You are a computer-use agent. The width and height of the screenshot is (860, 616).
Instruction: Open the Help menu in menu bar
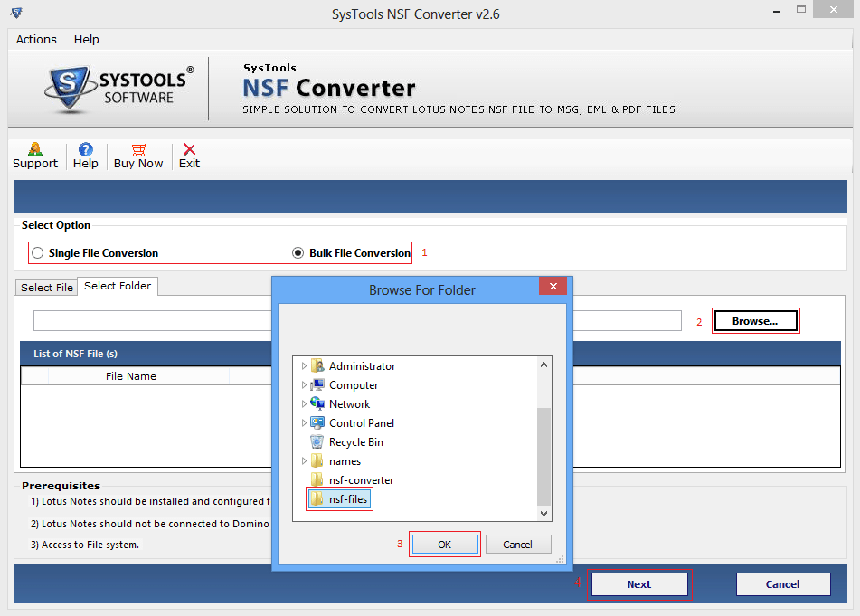(87, 40)
